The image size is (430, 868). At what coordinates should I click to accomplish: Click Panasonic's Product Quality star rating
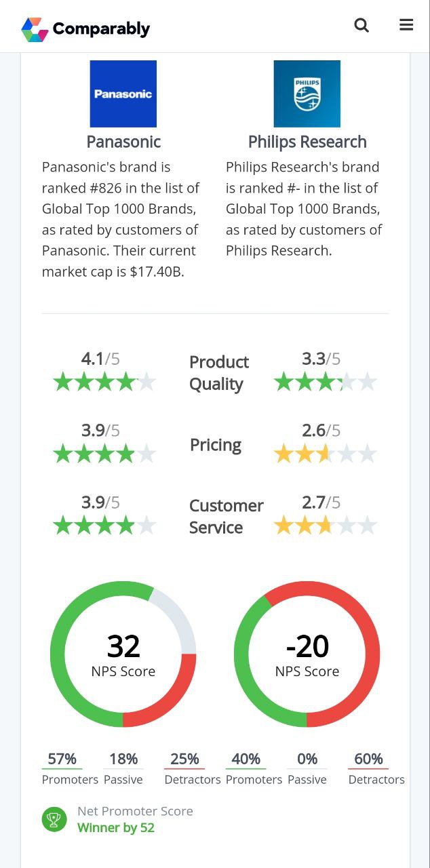pos(104,382)
